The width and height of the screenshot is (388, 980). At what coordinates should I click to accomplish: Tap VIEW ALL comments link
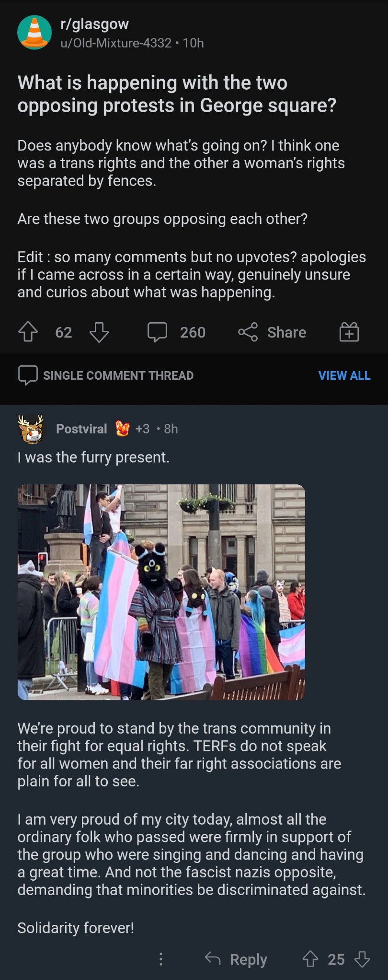tap(344, 375)
